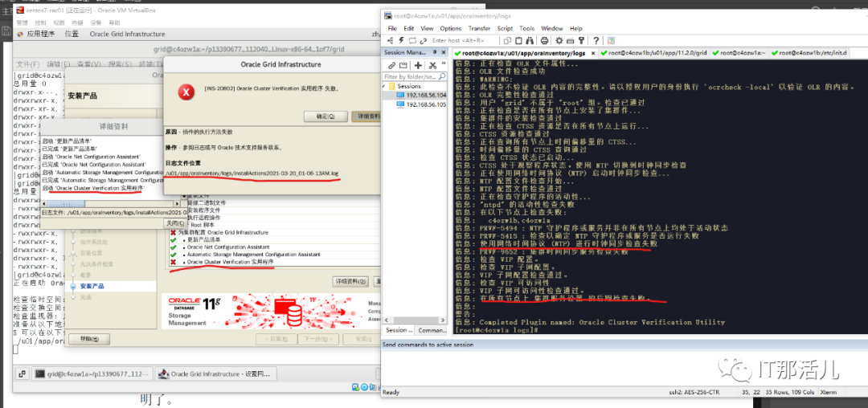Click left arrow of details horizontal scrollbar
Screen dimensions: 868x408
pyautogui.click(x=43, y=203)
